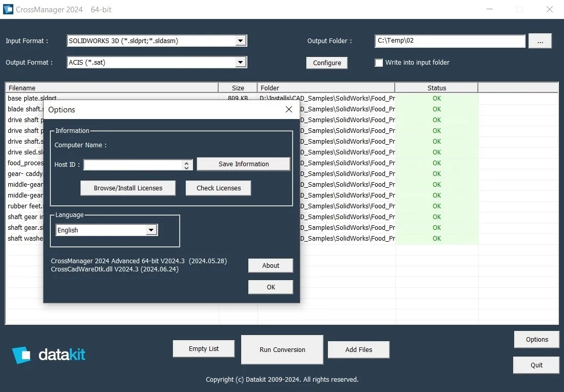Image resolution: width=564 pixels, height=392 pixels.
Task: Click Browse/Install Licenses button
Action: [x=128, y=188]
